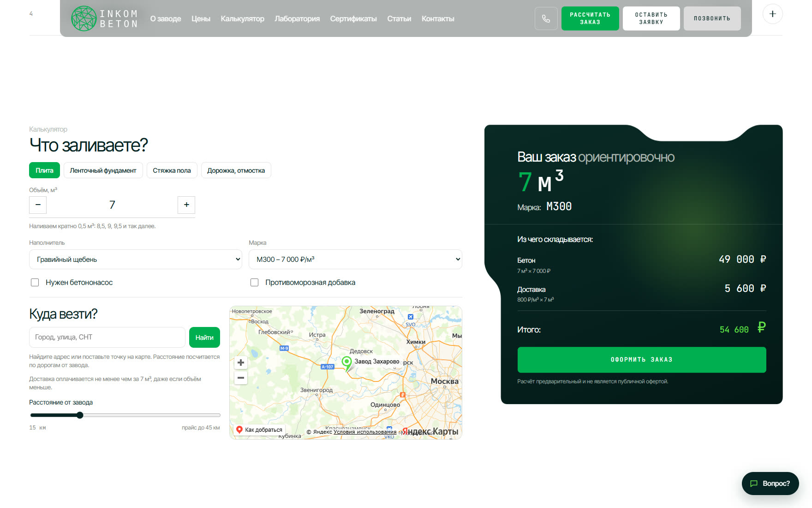This screenshot has height=508, width=812.
Task: Click the Город, улица, СНТ address field
Action: click(107, 338)
